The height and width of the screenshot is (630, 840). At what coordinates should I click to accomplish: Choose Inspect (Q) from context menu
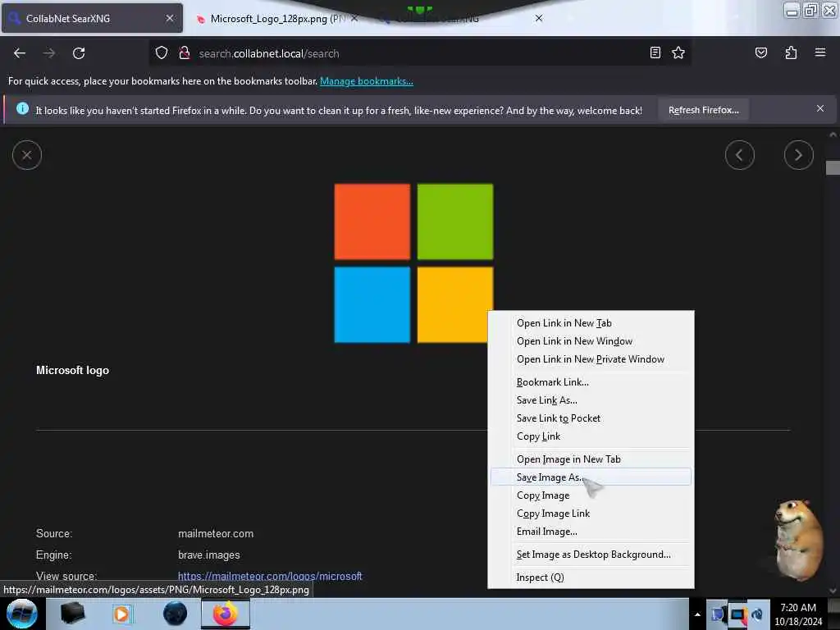coord(591,577)
